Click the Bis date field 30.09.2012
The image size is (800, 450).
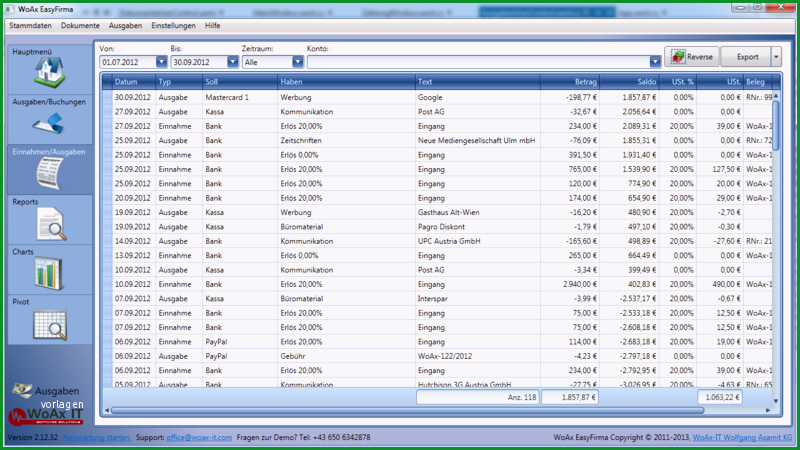point(199,62)
